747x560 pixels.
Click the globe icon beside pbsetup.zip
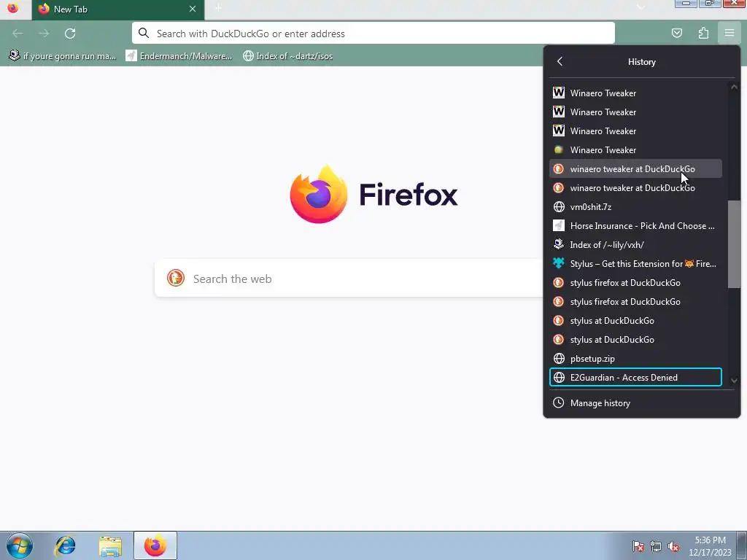(559, 359)
